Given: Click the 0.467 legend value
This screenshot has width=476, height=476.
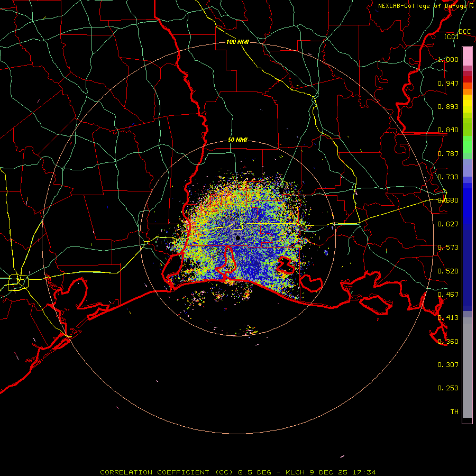Looking at the screenshot, I should [448, 295].
